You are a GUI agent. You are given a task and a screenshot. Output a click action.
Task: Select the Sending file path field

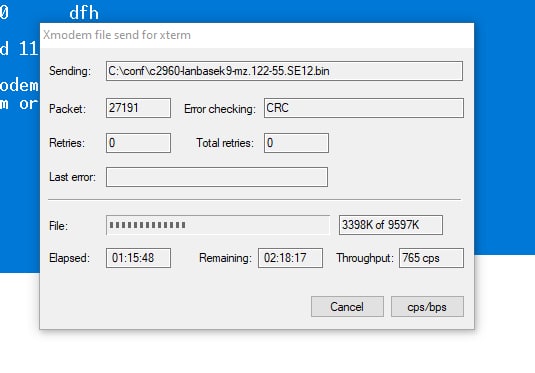pos(284,71)
